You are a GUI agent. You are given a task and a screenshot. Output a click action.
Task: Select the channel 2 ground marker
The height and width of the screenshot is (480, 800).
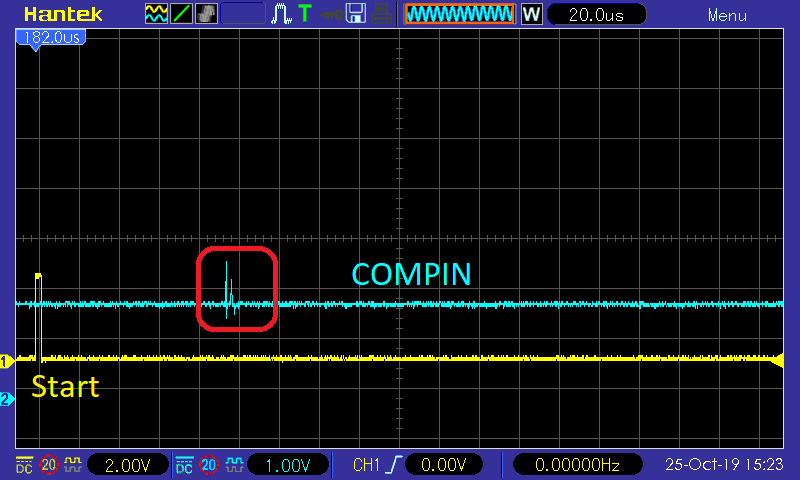[x=7, y=399]
